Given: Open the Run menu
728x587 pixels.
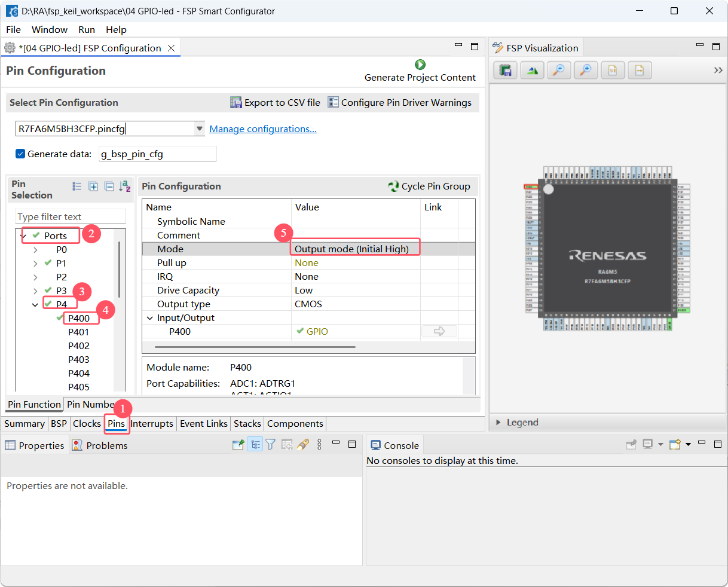Looking at the screenshot, I should [87, 29].
